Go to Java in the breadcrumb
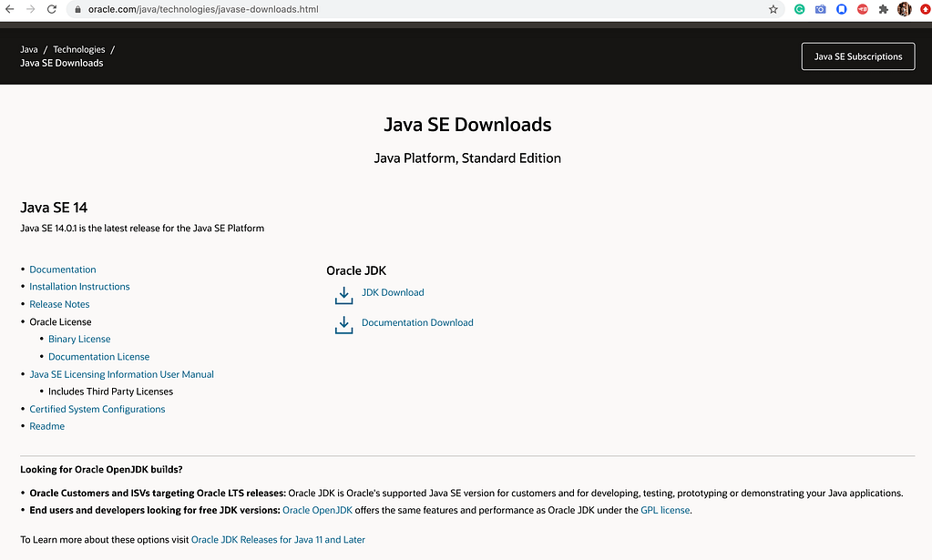Image resolution: width=932 pixels, height=560 pixels. pos(29,49)
